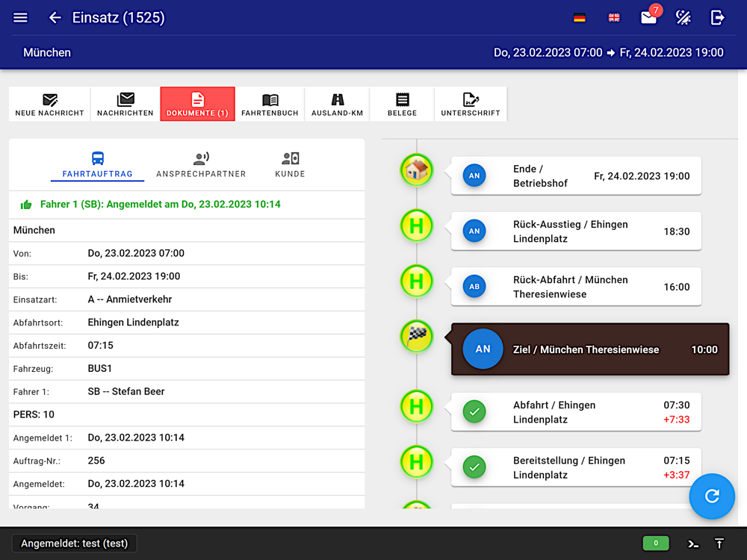Image resolution: width=747 pixels, height=560 pixels.
Task: Click the logout icon in header
Action: pyautogui.click(x=717, y=18)
